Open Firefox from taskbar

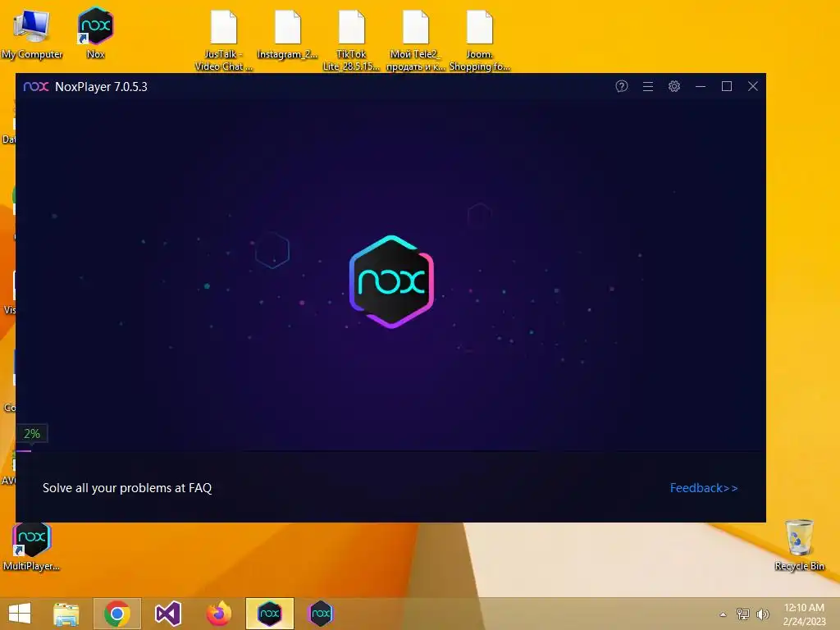click(x=218, y=614)
